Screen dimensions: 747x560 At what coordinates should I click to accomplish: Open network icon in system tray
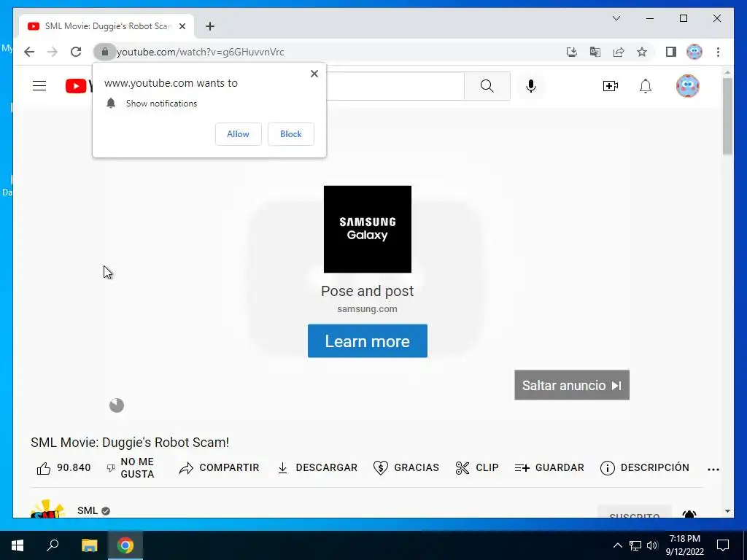[635, 545]
